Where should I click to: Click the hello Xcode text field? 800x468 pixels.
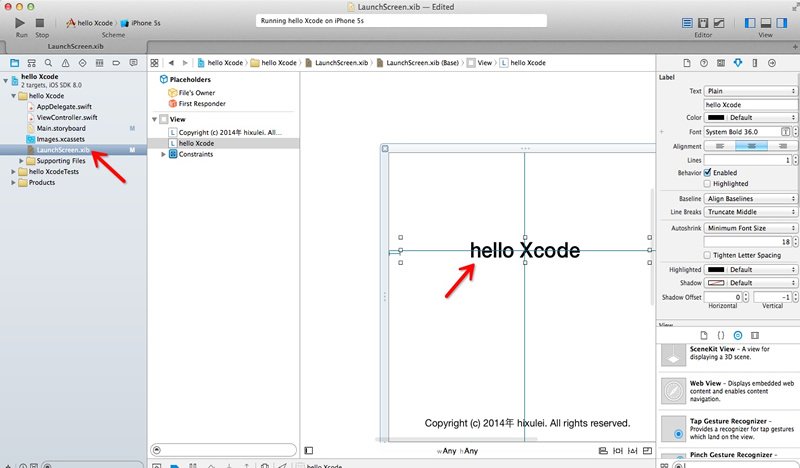pyautogui.click(x=751, y=105)
